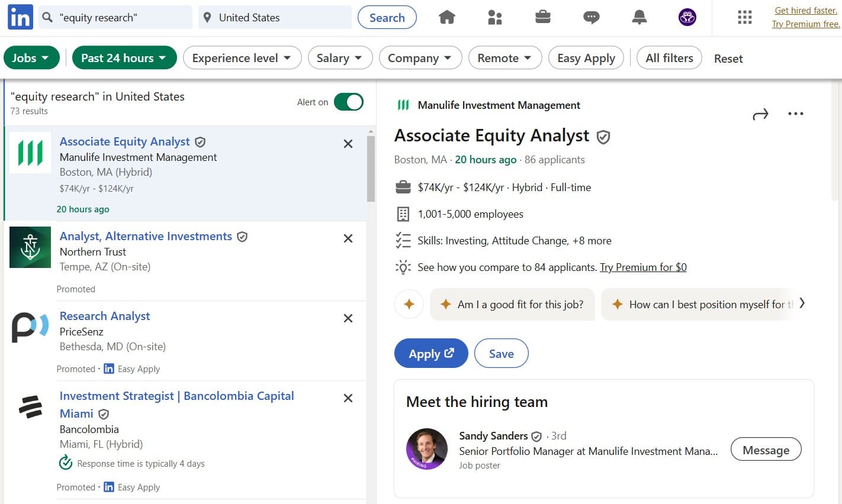The height and width of the screenshot is (504, 842).
Task: Open the Past 24 hours dropdown
Action: coord(124,58)
